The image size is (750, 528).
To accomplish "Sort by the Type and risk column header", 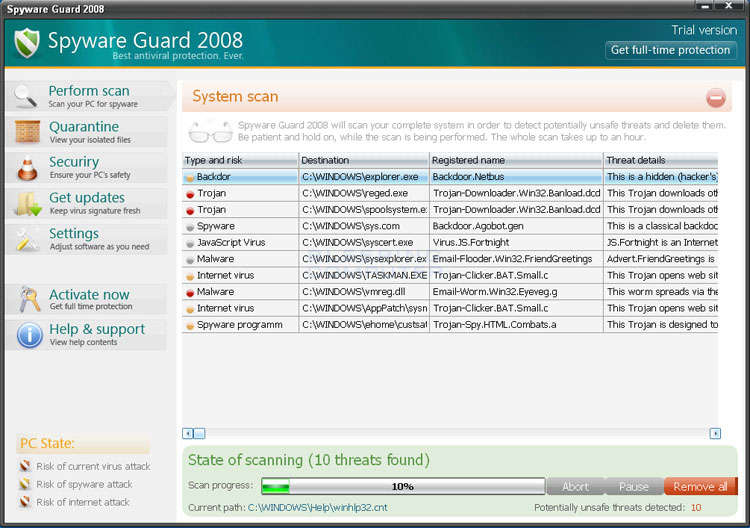I will tap(240, 160).
